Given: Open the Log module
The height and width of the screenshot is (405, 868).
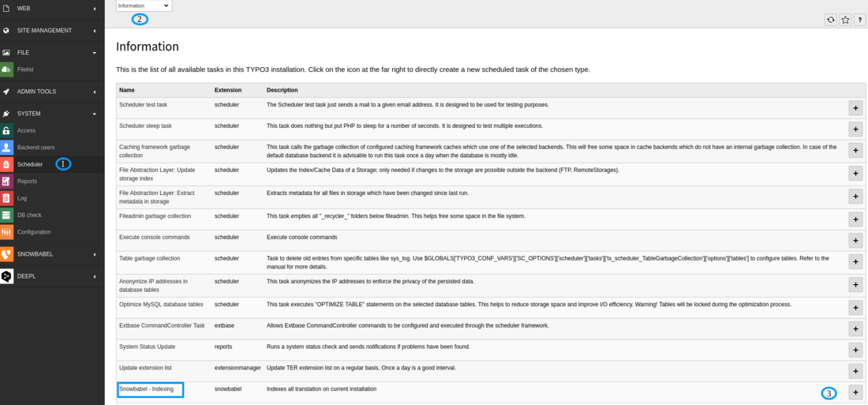Looking at the screenshot, I should click(22, 198).
